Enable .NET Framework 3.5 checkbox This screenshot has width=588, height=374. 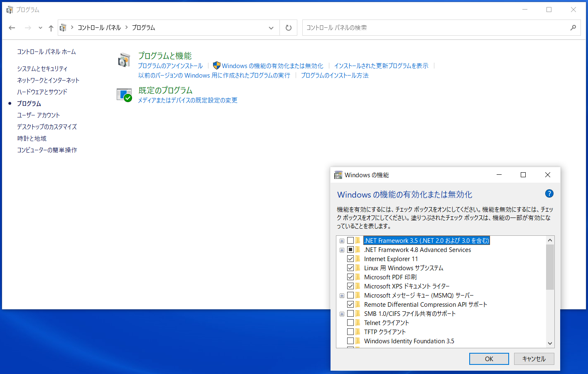(x=350, y=240)
